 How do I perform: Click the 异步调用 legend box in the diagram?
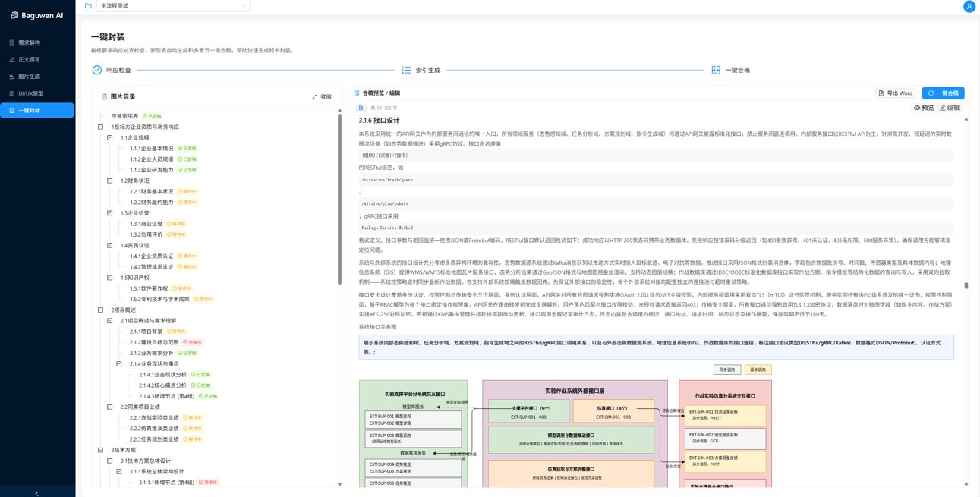click(x=758, y=370)
